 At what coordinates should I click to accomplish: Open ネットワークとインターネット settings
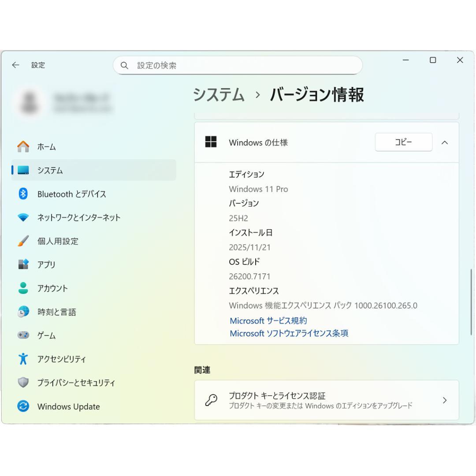pos(78,217)
